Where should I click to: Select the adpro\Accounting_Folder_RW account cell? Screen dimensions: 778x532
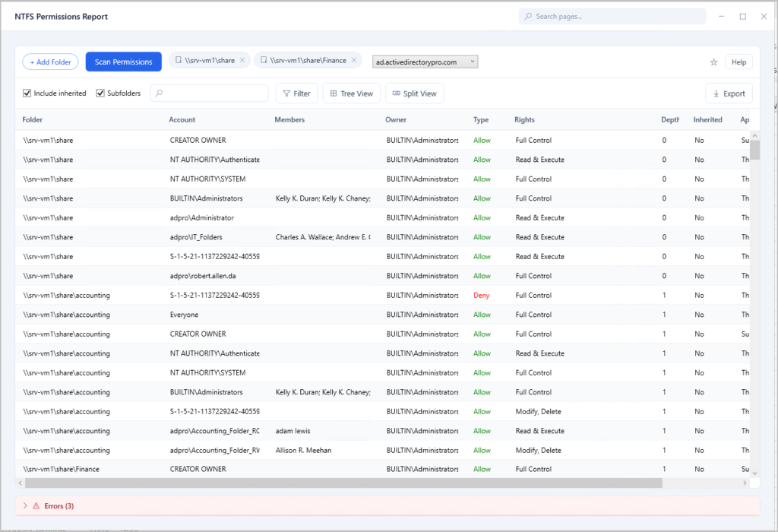click(214, 450)
